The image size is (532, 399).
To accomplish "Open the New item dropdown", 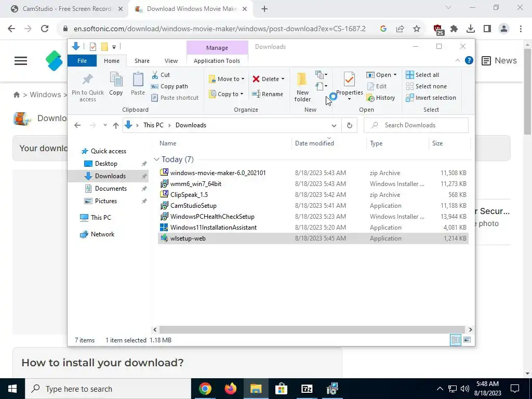I will point(321,74).
